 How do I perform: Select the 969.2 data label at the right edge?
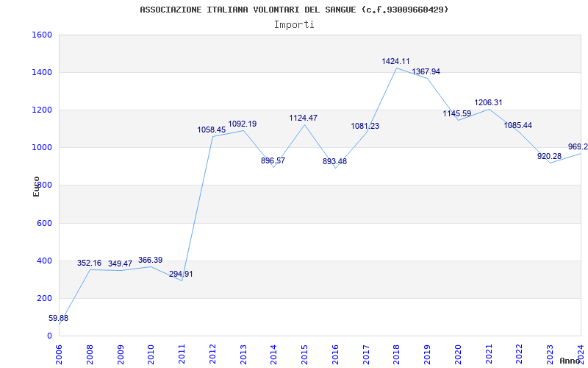[578, 146]
